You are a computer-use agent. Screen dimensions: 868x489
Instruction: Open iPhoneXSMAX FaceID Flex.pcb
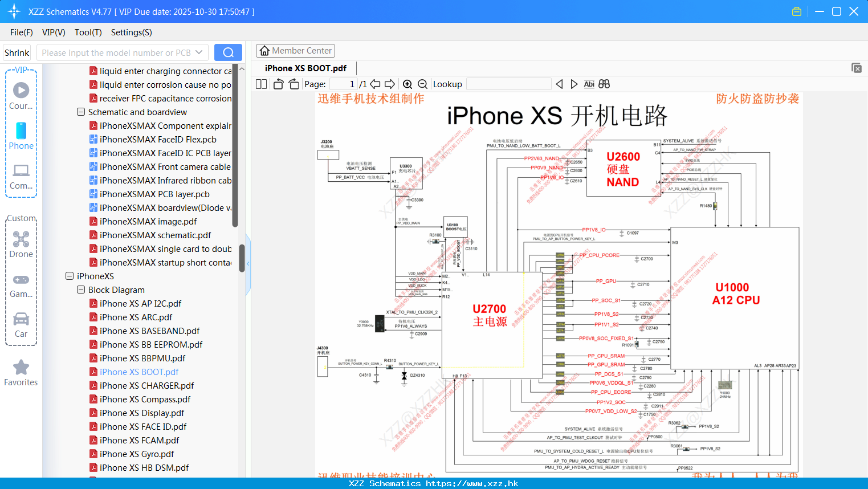pyautogui.click(x=158, y=139)
